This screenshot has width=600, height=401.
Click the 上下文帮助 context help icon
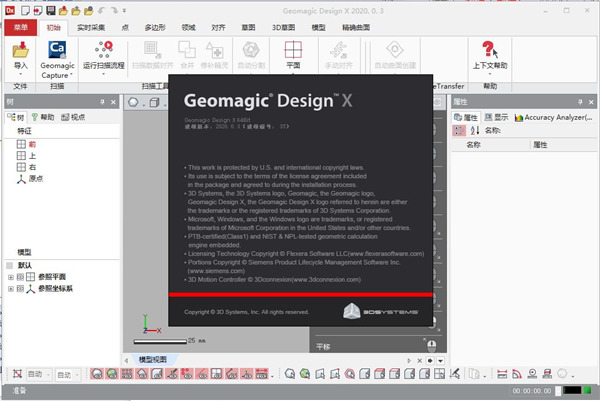(x=488, y=49)
